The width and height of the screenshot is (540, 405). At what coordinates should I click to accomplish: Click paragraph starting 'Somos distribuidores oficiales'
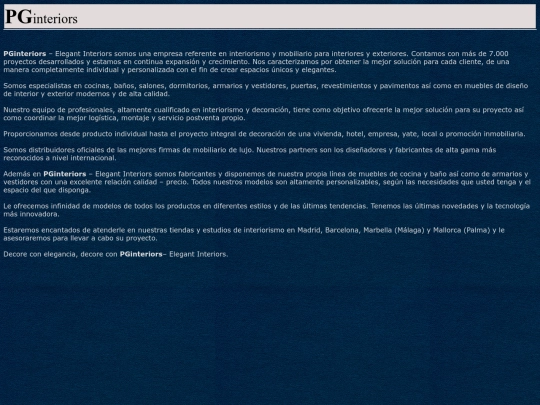coord(250,154)
